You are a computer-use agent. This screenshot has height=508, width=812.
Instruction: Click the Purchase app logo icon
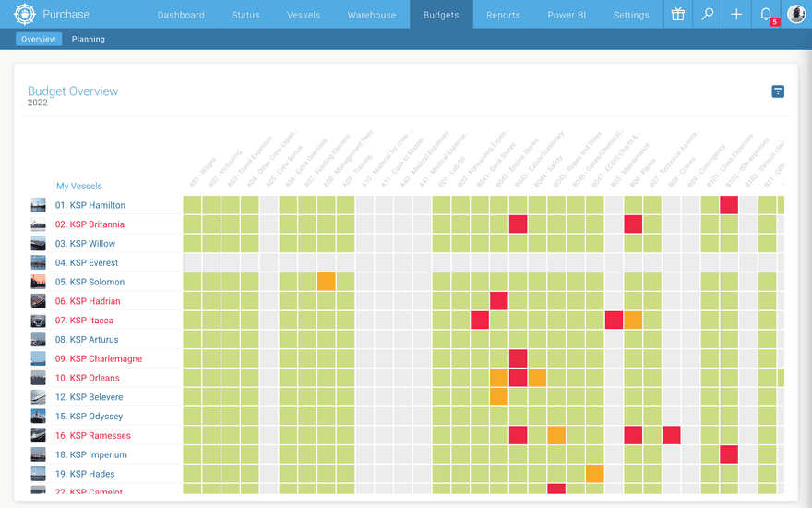24,14
